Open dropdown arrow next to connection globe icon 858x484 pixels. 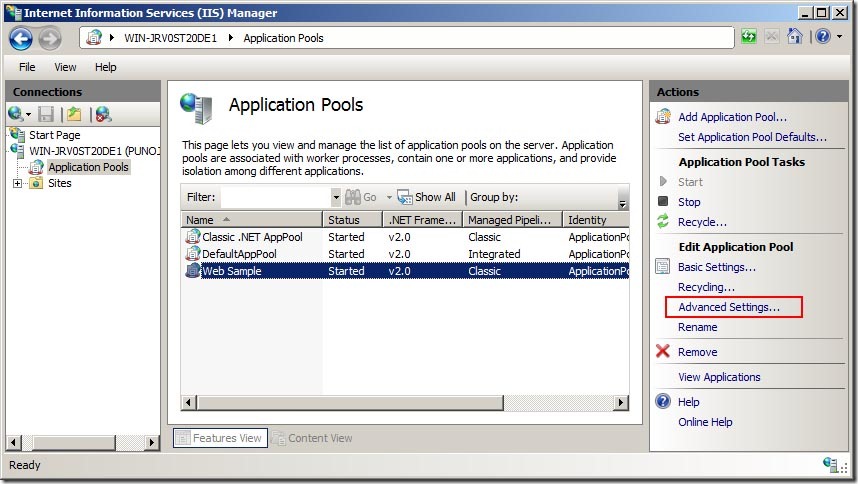pyautogui.click(x=28, y=115)
